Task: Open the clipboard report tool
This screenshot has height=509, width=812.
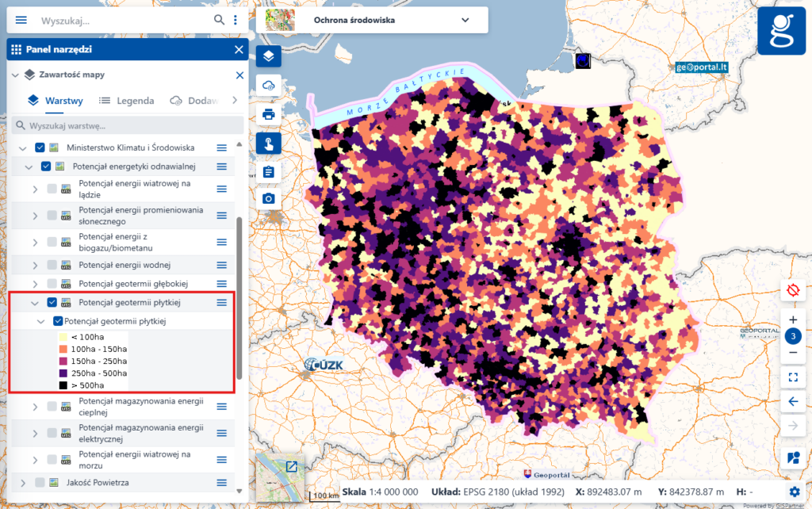Action: (x=268, y=170)
